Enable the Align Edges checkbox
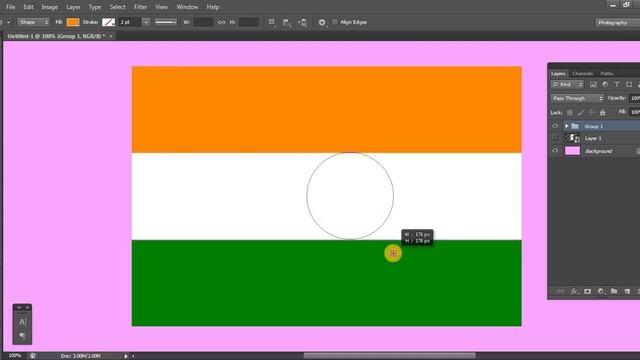 click(335, 22)
